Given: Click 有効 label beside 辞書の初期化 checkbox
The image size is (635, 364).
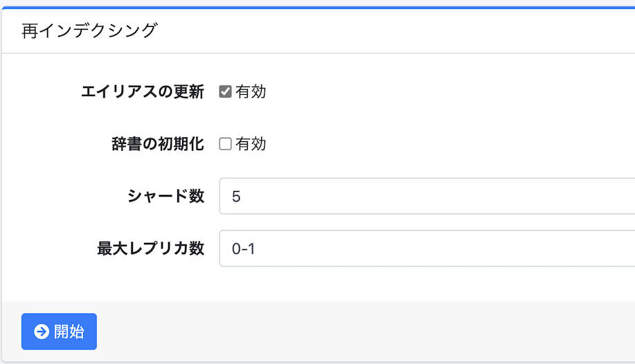Looking at the screenshot, I should [251, 144].
